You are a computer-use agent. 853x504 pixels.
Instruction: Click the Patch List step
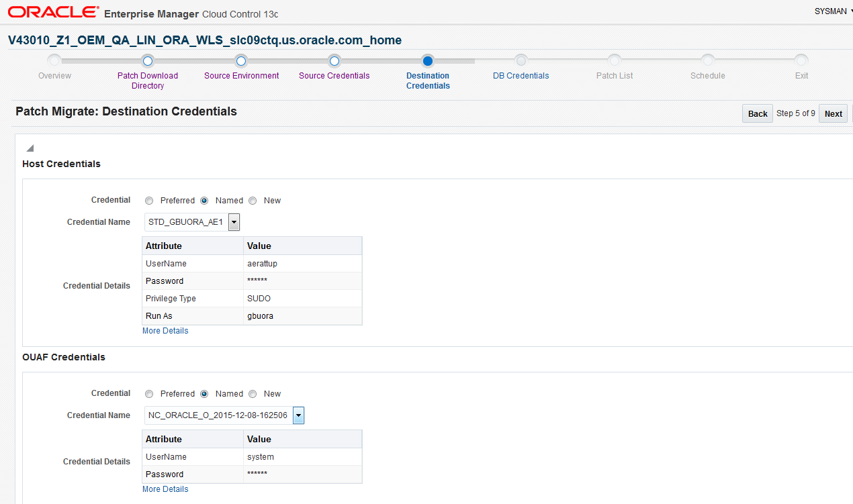615,76
